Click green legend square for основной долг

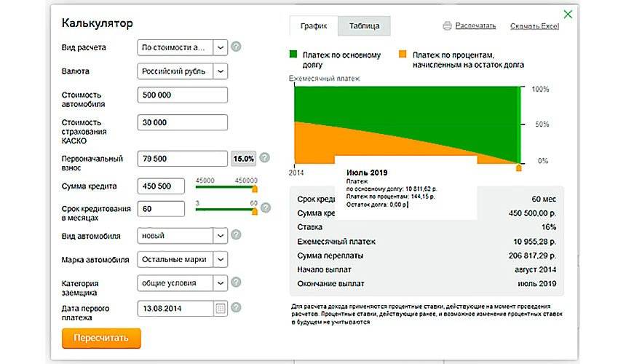293,55
